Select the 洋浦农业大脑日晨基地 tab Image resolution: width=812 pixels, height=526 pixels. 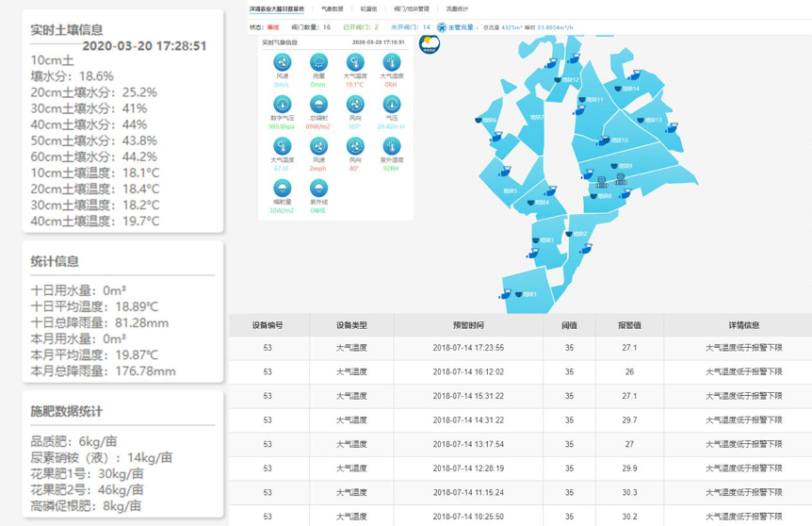point(277,9)
